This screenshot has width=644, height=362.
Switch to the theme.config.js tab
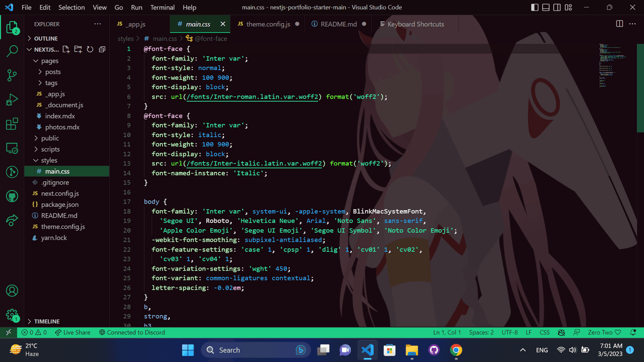click(x=268, y=24)
